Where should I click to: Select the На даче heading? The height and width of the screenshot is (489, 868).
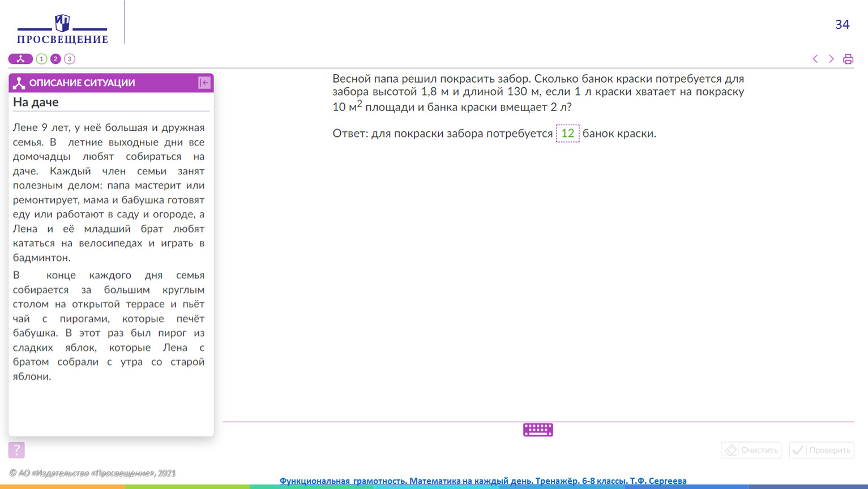[36, 102]
